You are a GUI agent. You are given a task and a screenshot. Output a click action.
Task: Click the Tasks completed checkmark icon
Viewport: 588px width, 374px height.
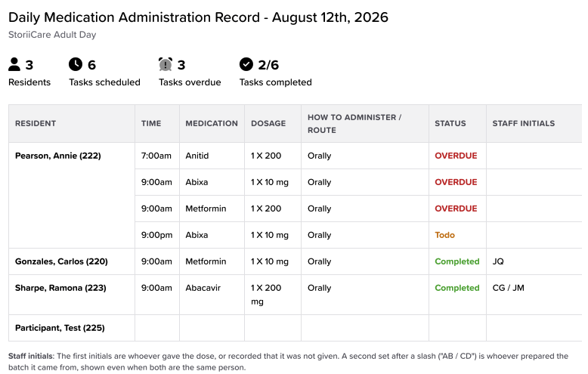[x=246, y=64]
